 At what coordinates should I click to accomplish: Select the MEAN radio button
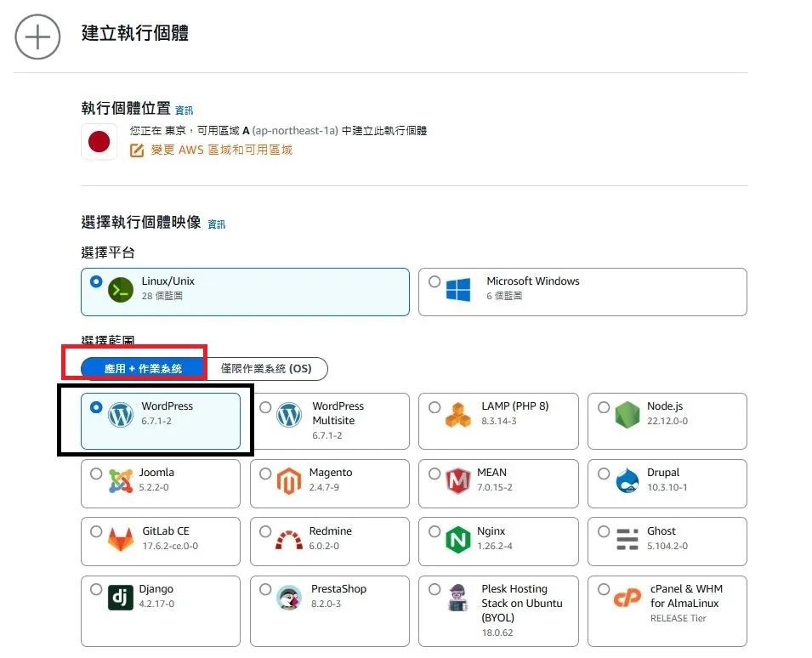(x=434, y=474)
